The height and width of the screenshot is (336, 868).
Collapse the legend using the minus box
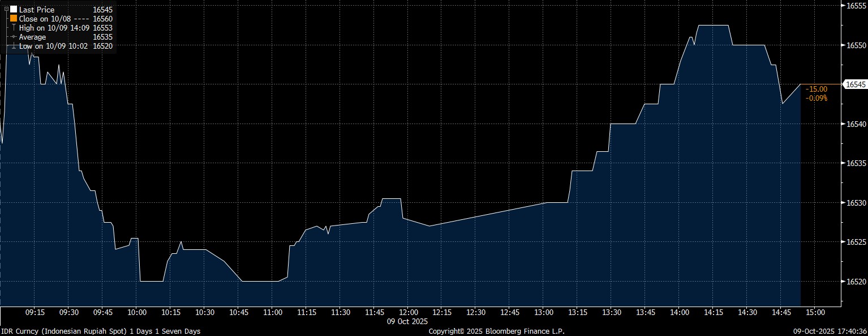[6, 9]
